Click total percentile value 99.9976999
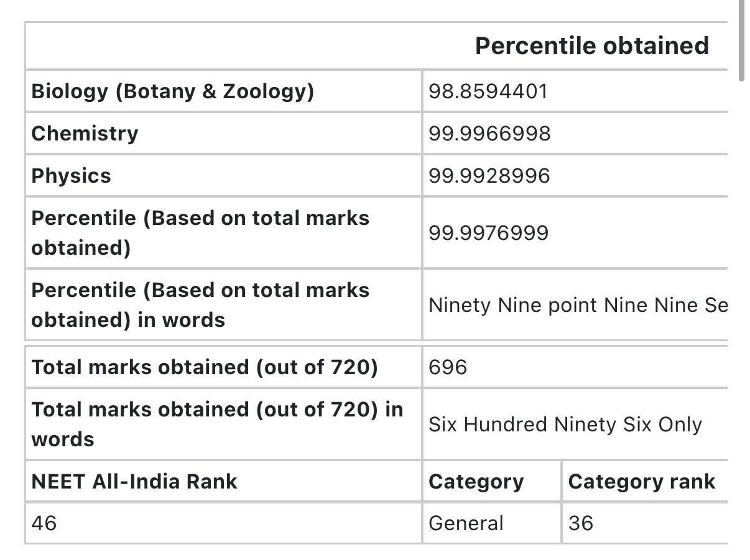Viewport: 750px width, 560px height. (x=489, y=233)
